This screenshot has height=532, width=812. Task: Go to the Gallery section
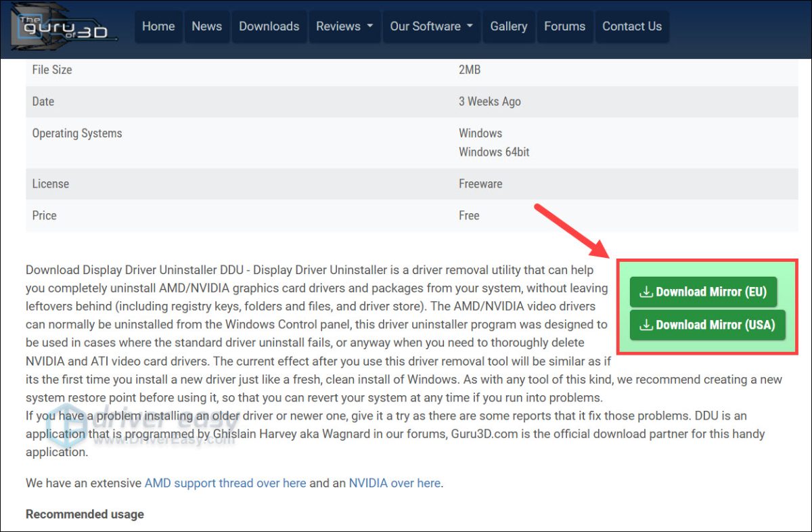point(509,26)
